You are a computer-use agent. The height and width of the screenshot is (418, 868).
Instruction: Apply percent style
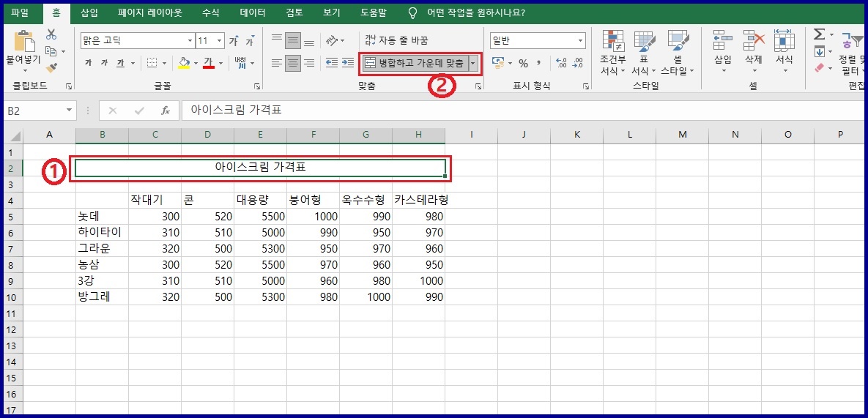click(523, 64)
